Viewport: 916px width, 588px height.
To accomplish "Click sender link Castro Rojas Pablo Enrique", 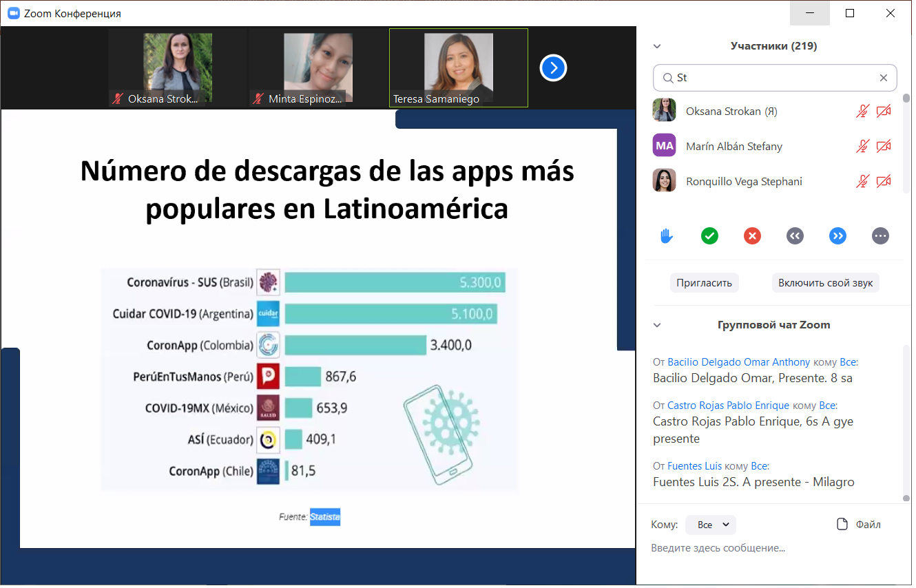I will pyautogui.click(x=729, y=406).
